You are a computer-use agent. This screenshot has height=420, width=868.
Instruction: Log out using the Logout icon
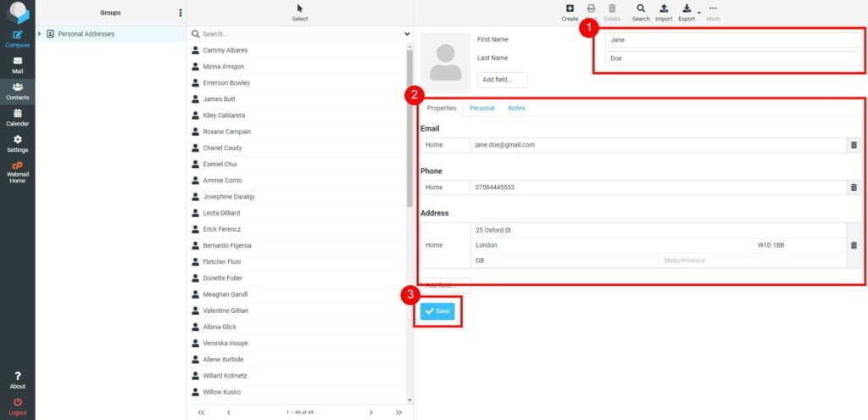point(18,406)
